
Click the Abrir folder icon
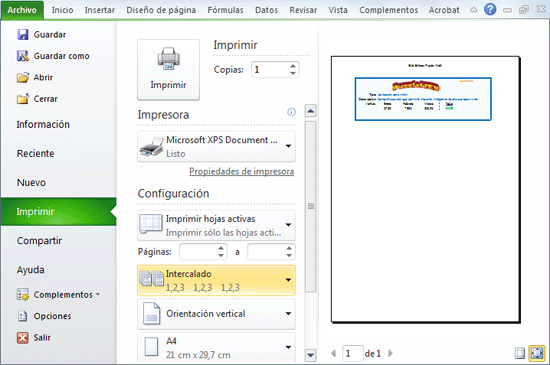(x=23, y=77)
